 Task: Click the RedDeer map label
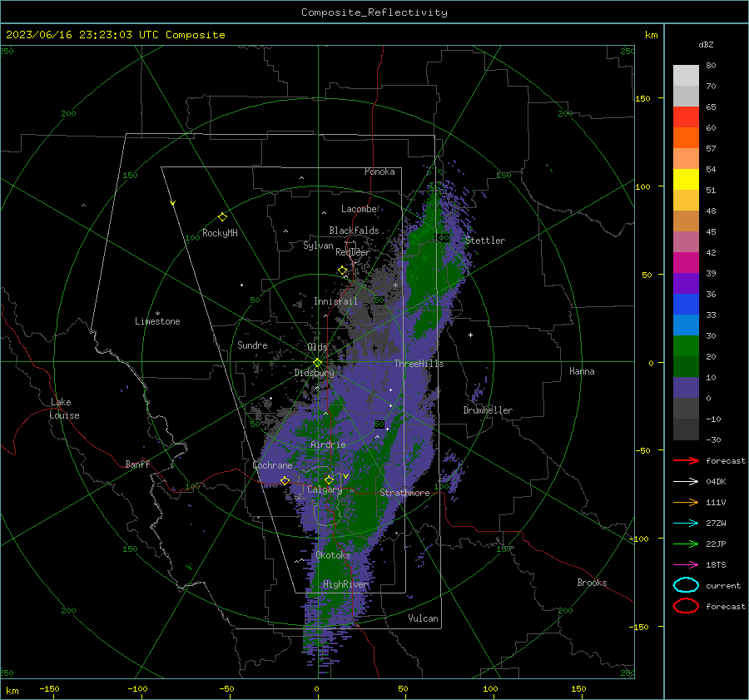(x=353, y=252)
